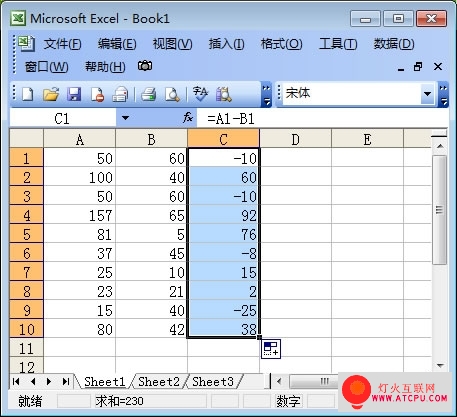Expand the 宋体 font dropdown
Viewport: 457px width, 417px height.
click(x=427, y=94)
